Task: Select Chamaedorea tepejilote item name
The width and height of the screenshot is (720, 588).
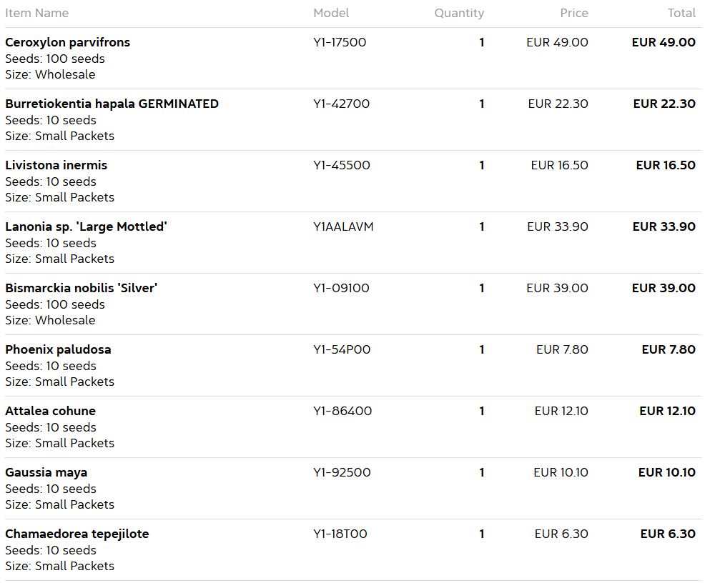Action: coord(77,534)
